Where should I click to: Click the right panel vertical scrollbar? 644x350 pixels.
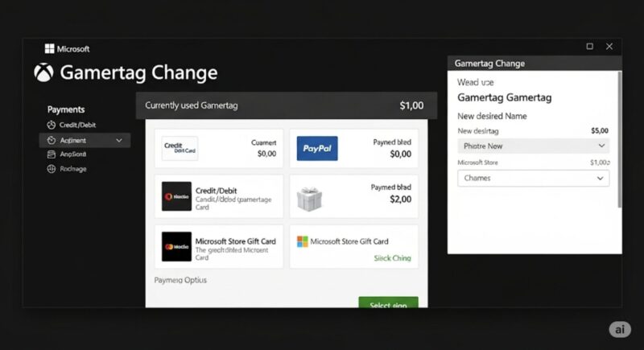[620, 139]
